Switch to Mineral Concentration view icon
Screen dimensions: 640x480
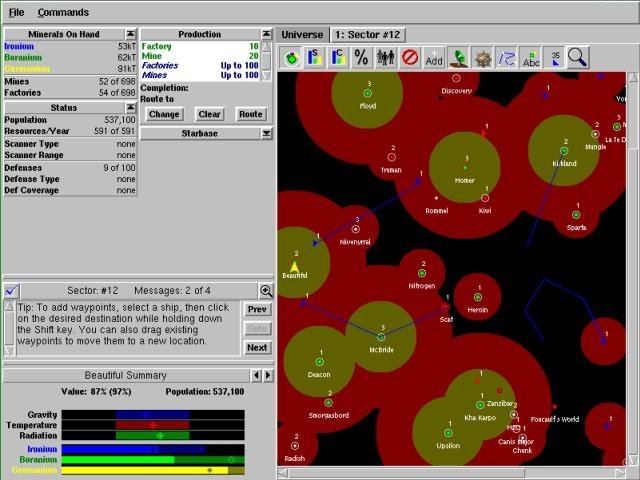(x=338, y=58)
